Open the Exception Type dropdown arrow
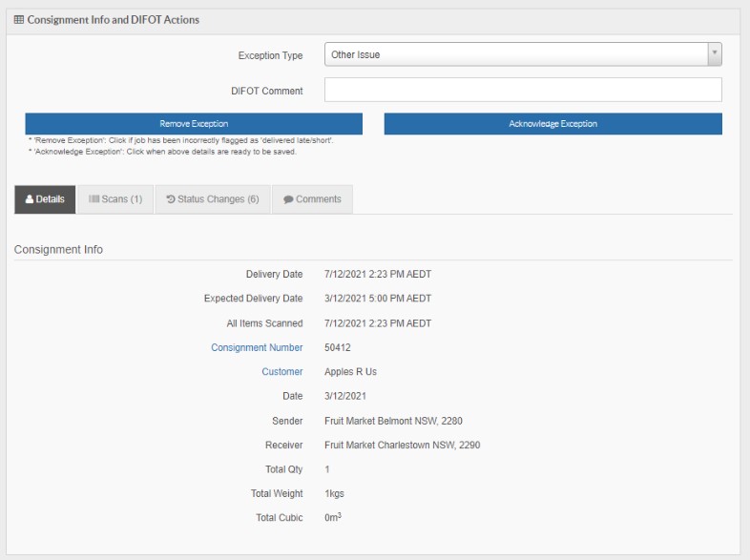 tap(715, 54)
